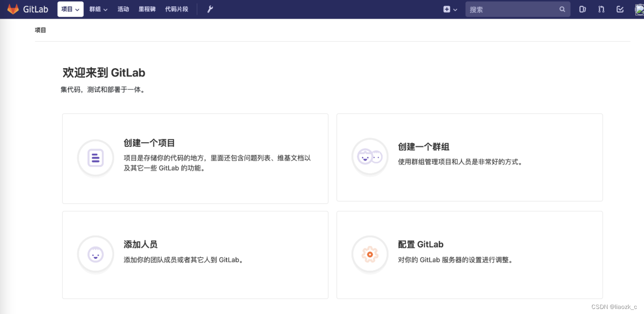Image resolution: width=644 pixels, height=314 pixels.
Task: Expand the 群组 menu
Action: tap(98, 9)
